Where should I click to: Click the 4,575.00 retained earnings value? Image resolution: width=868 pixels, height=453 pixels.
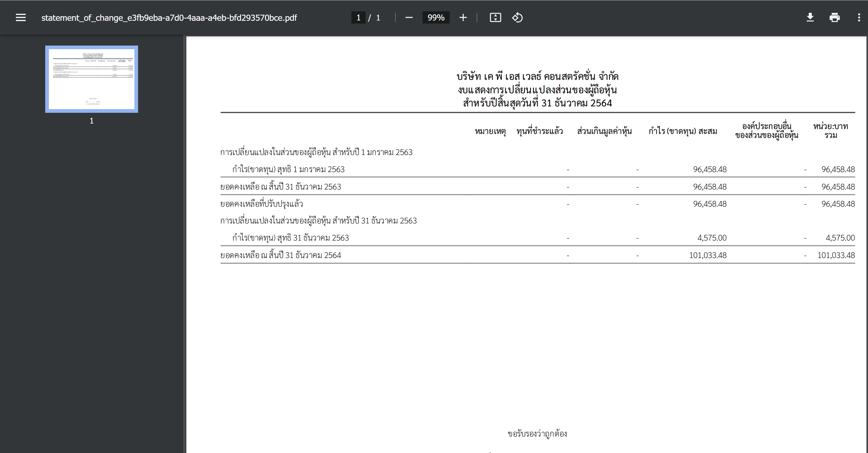point(712,238)
